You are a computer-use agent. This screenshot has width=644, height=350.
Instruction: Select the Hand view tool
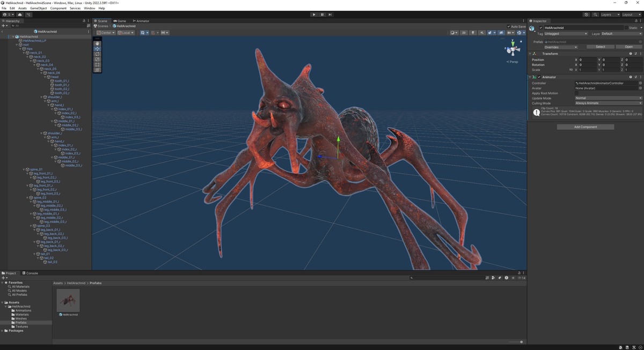(x=97, y=43)
